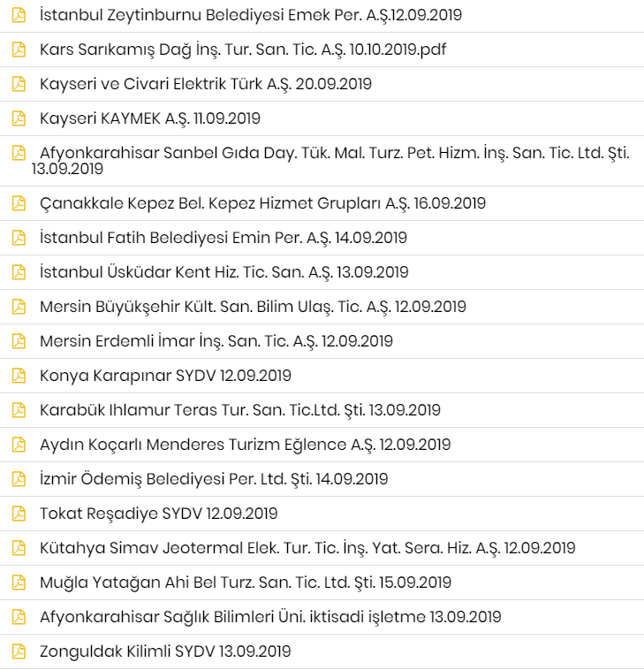The height and width of the screenshot is (670, 644).
Task: Click PDF icon beside Muğla Yatağan Ahi Bel
Action: [19, 582]
